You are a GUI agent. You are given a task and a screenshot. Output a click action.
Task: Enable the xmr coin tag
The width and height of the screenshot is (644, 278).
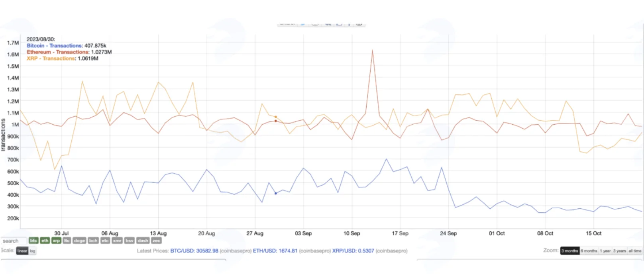117,241
